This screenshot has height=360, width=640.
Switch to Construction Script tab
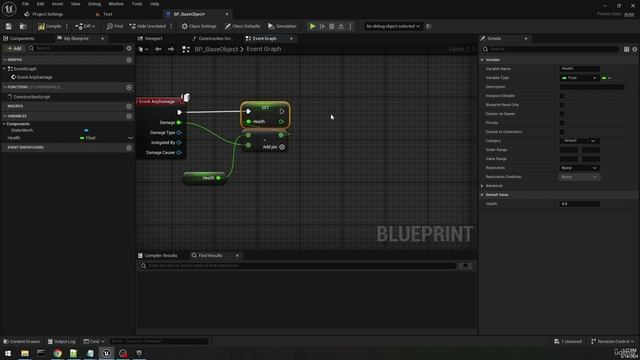click(213, 38)
